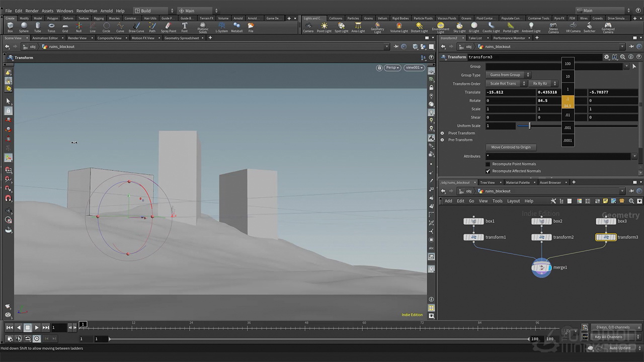
Task: Select the Circle shelf tool
Action: pyautogui.click(x=106, y=27)
